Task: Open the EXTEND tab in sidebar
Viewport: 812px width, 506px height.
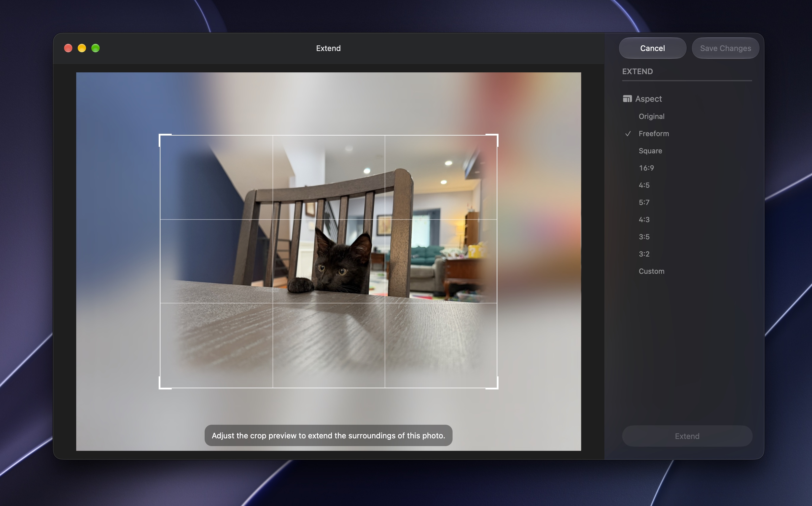Action: point(637,71)
